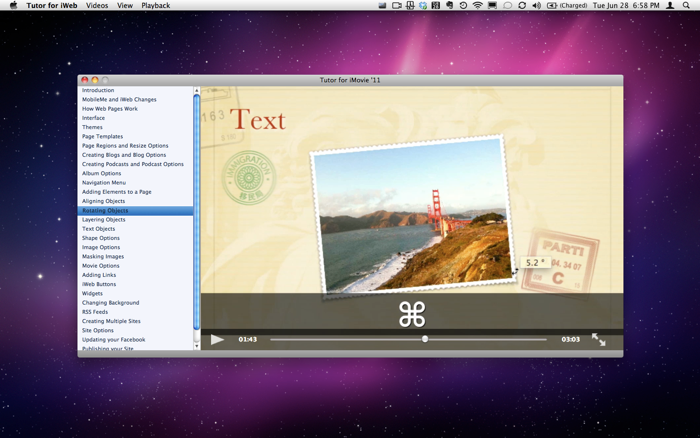Image resolution: width=700 pixels, height=438 pixels.
Task: Choose the Changing Background lesson
Action: click(110, 303)
